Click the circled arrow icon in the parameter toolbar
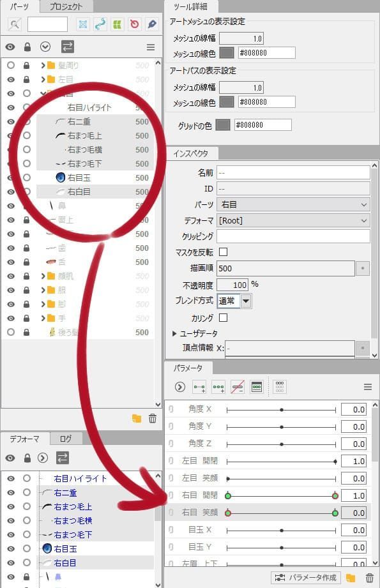The width and height of the screenshot is (380, 588). [180, 387]
